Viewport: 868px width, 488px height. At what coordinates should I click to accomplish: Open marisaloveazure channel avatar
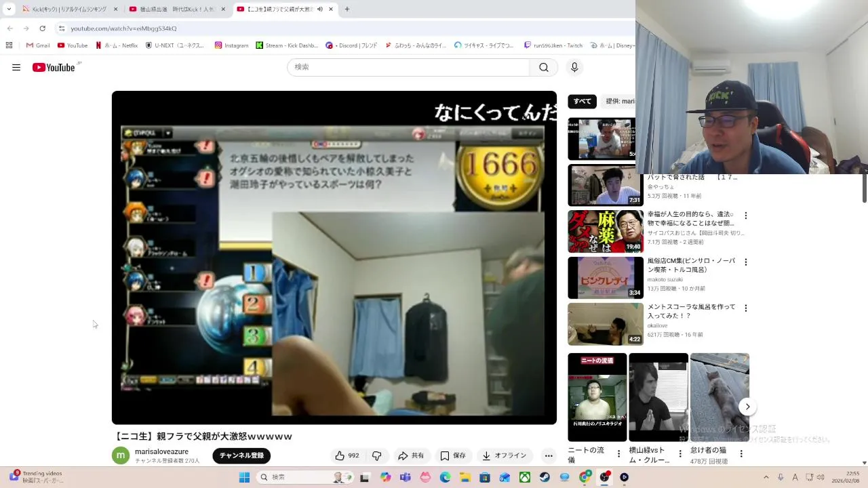(x=121, y=455)
